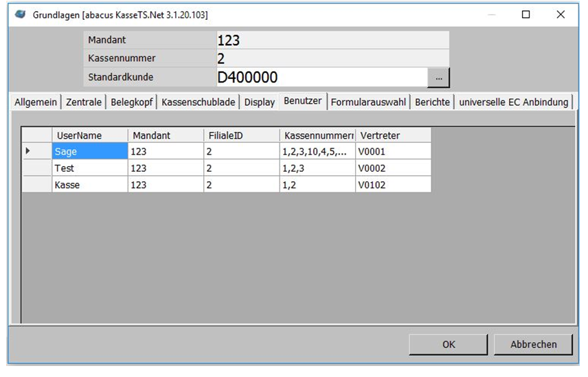Viewport: 588px width, 377px height.
Task: Select the universelle EC Anbindung tab
Action: point(514,102)
